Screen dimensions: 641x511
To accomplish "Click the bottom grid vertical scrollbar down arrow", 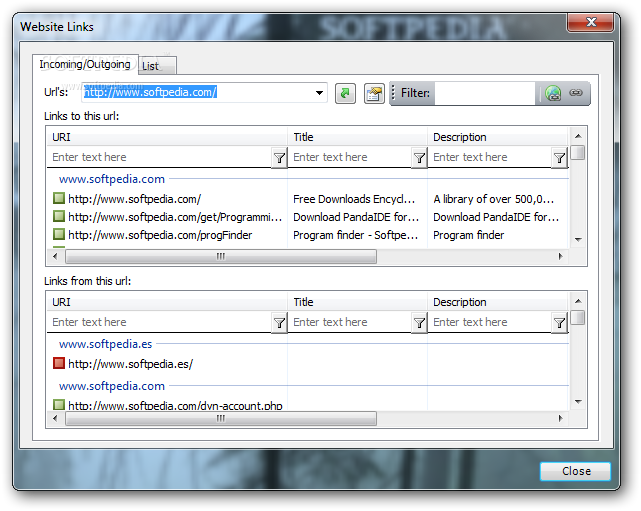I will (x=578, y=402).
